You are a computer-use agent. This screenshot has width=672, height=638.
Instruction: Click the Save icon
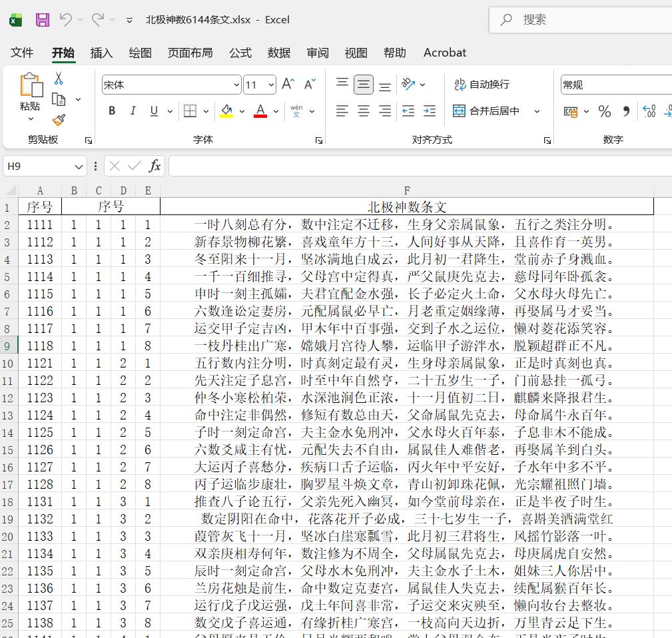coord(43,19)
